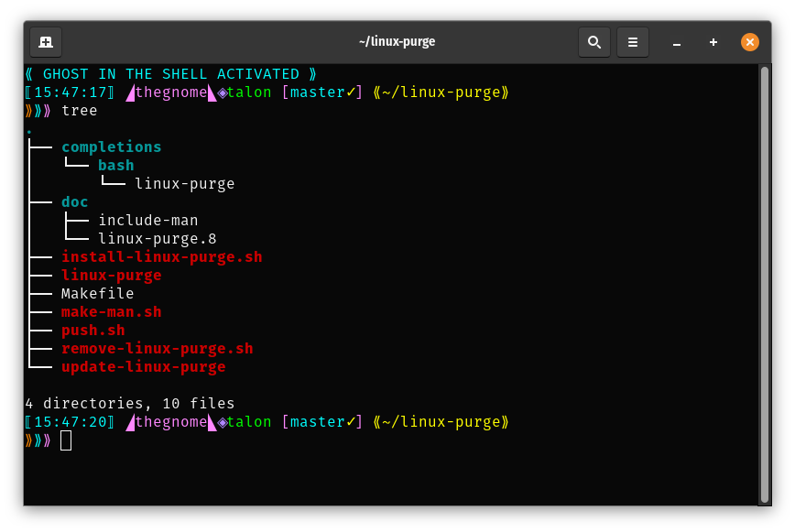
Task: Click the "include-man" file entry
Action: [148, 221]
